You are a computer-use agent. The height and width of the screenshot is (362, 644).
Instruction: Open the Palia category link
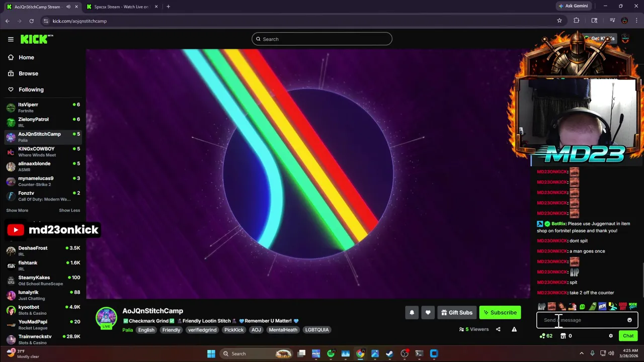[x=127, y=330]
